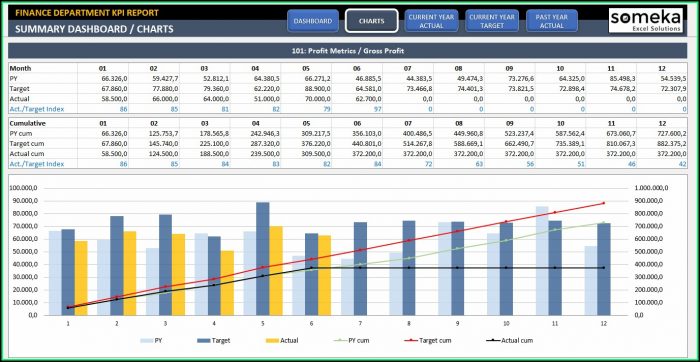This screenshot has width=700, height=362.
Task: Open the Dashboard navigation button
Action: coord(312,21)
